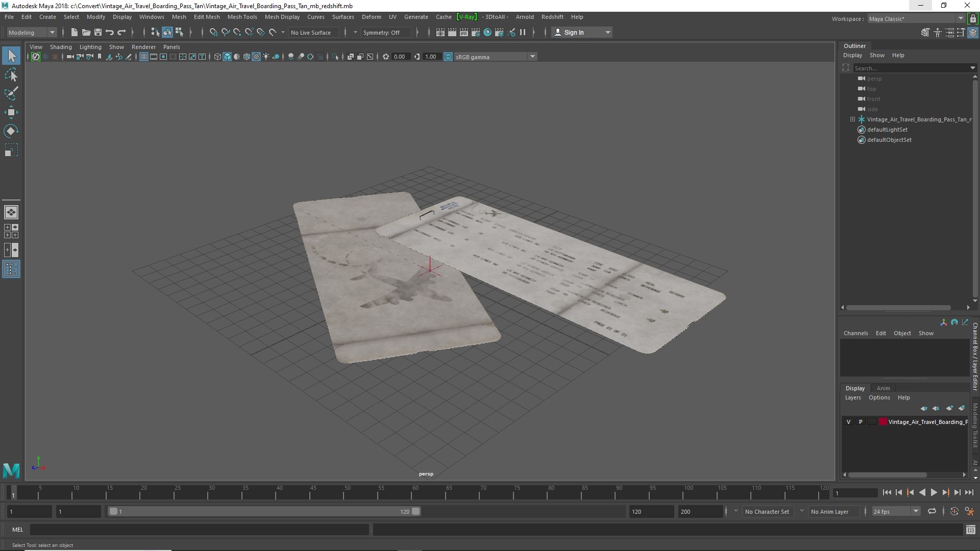Toggle layer visibility V box

[x=849, y=422]
